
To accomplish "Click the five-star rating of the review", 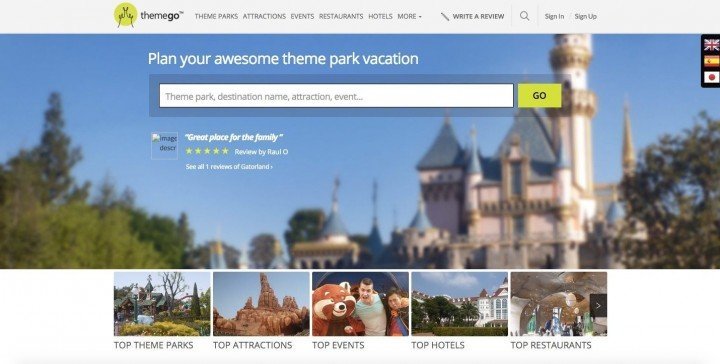I will (207, 151).
